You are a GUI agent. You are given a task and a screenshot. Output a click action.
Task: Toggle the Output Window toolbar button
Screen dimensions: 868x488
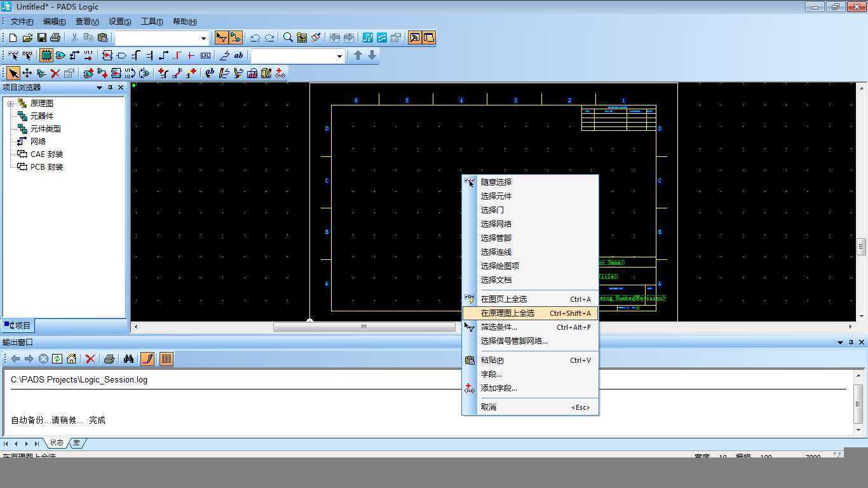tap(414, 37)
